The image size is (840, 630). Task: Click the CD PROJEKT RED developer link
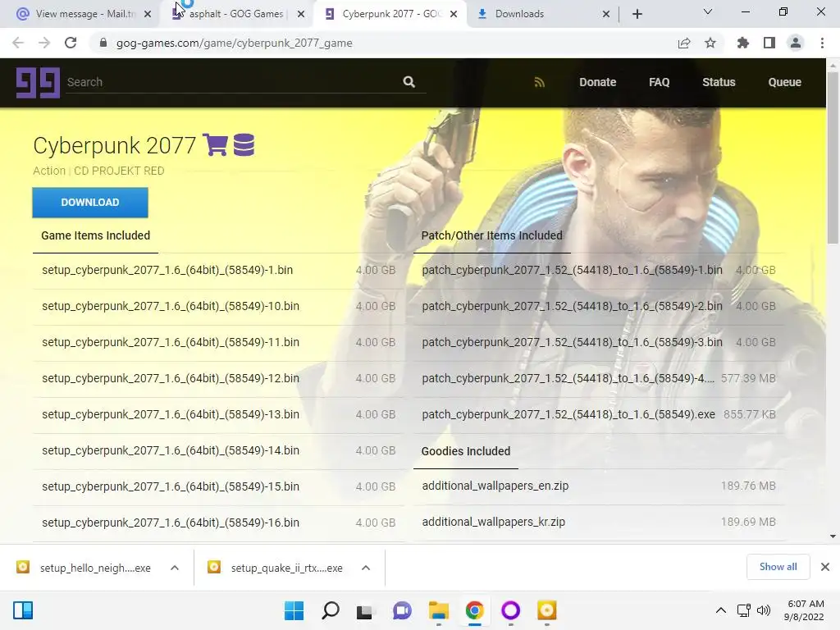119,171
